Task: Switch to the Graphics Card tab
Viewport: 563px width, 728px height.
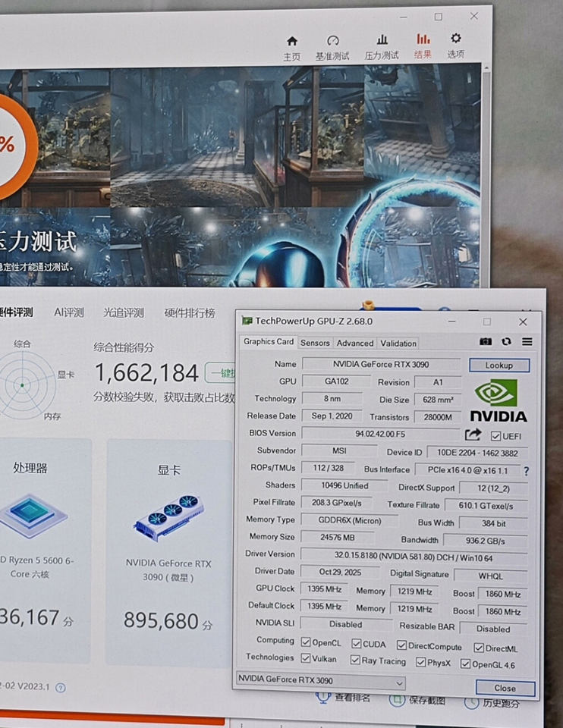Action: click(269, 342)
